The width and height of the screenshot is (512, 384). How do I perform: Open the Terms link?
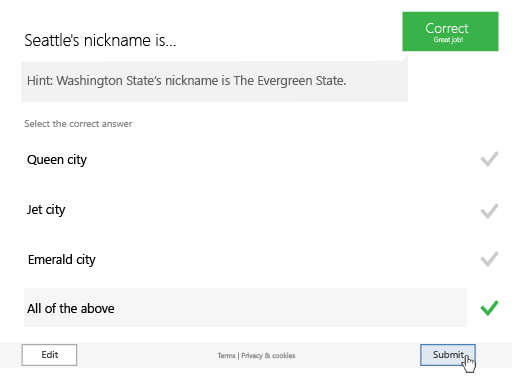(226, 356)
